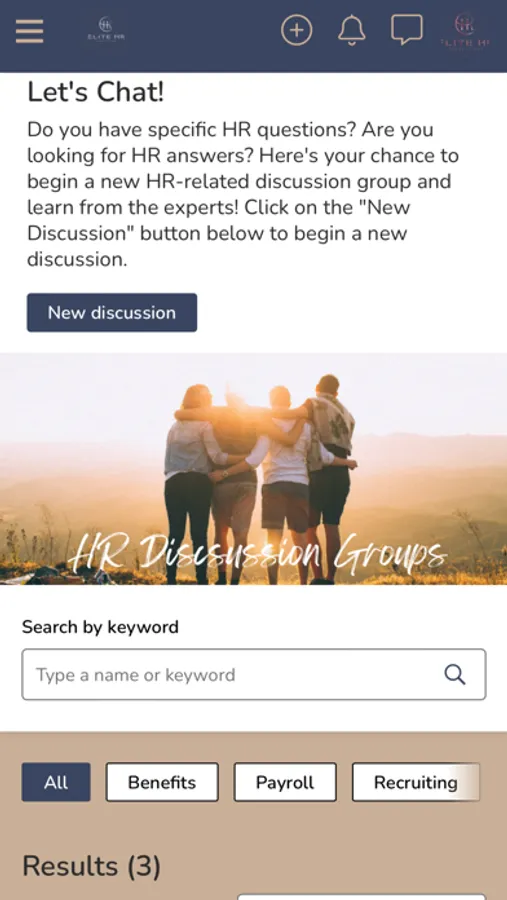Click the Results (3) heading
Image resolution: width=507 pixels, height=900 pixels.
[91, 866]
